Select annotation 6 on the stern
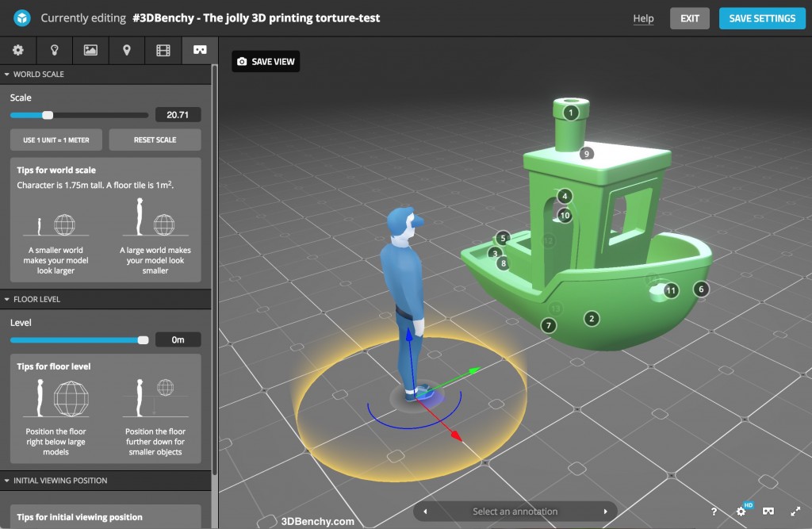The width and height of the screenshot is (812, 529). tap(701, 289)
